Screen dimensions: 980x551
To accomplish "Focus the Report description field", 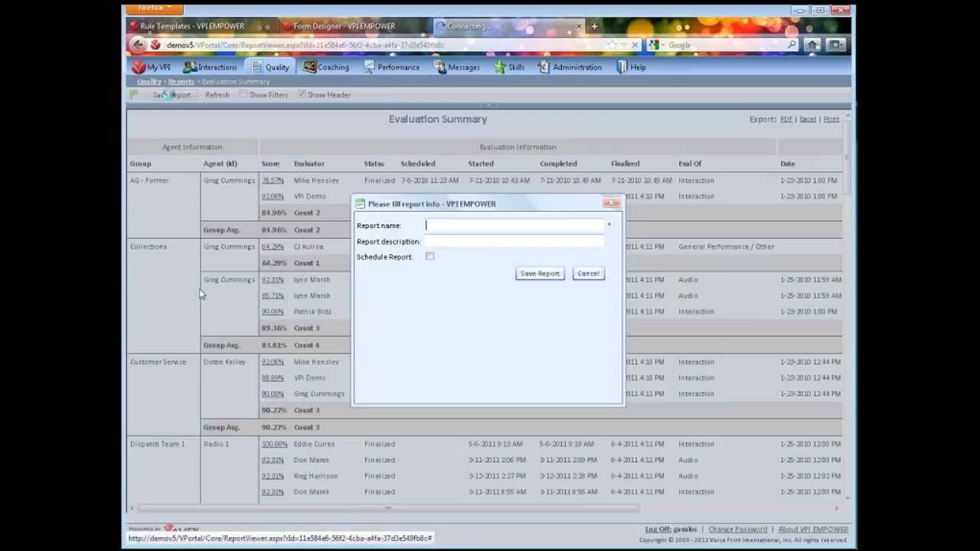I will pos(514,242).
